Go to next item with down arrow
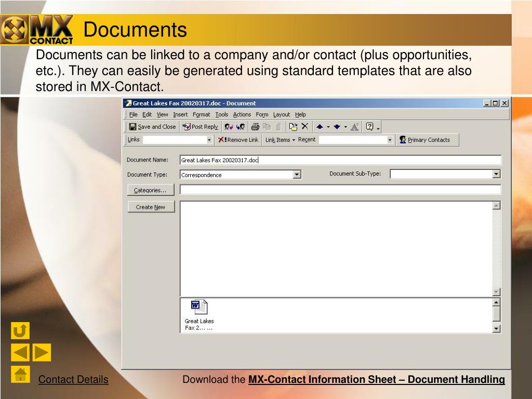 coord(337,127)
